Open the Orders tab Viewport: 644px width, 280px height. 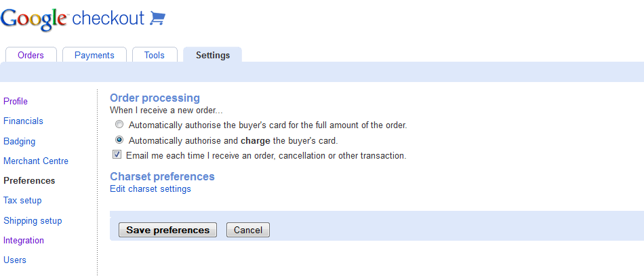coord(31,55)
